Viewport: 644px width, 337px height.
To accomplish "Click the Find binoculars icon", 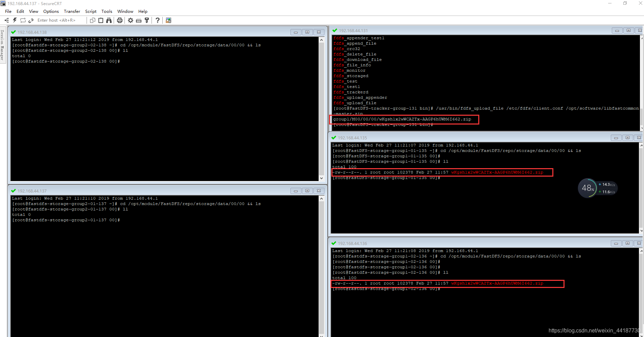I will click(109, 20).
